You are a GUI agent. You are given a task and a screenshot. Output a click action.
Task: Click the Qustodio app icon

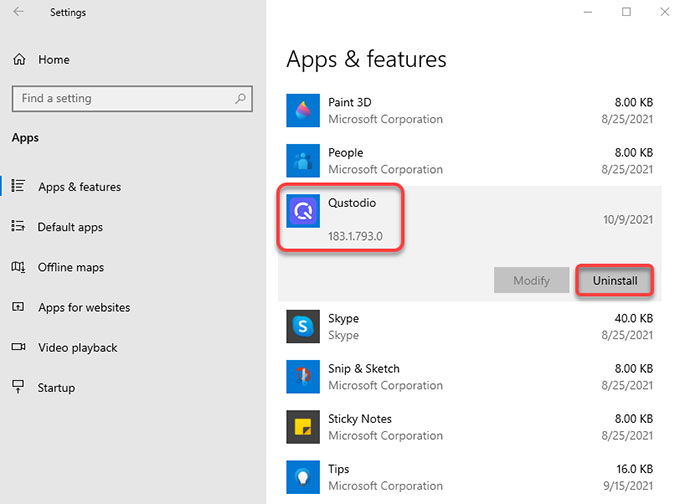coord(303,211)
